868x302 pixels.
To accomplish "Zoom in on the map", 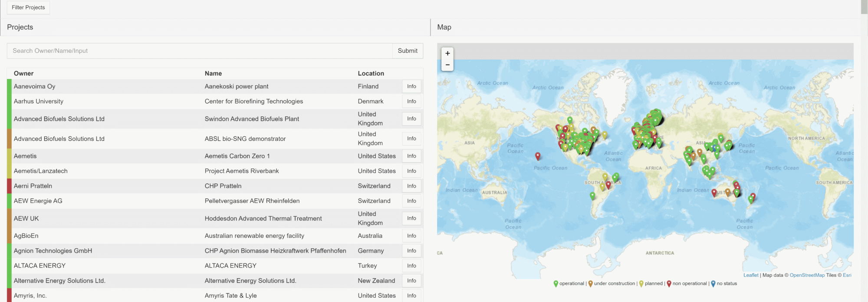I will pos(447,53).
